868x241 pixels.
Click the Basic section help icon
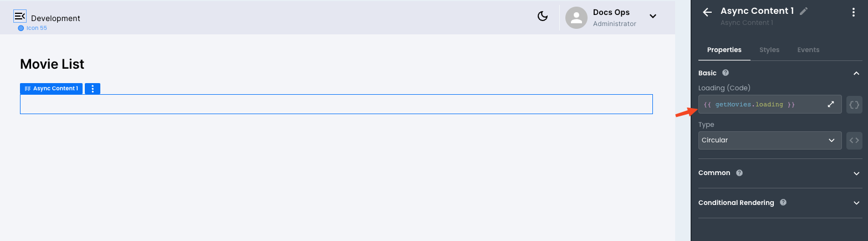point(726,73)
